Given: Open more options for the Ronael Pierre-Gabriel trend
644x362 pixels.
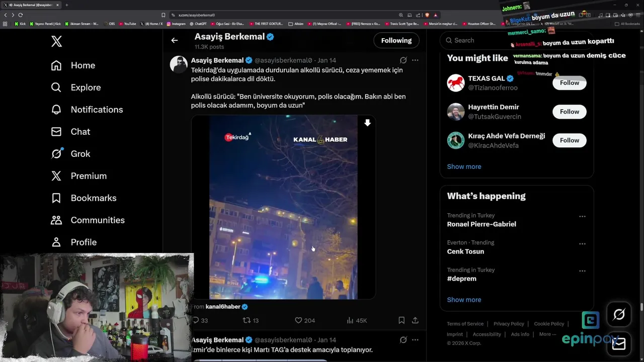Looking at the screenshot, I should [x=582, y=217].
